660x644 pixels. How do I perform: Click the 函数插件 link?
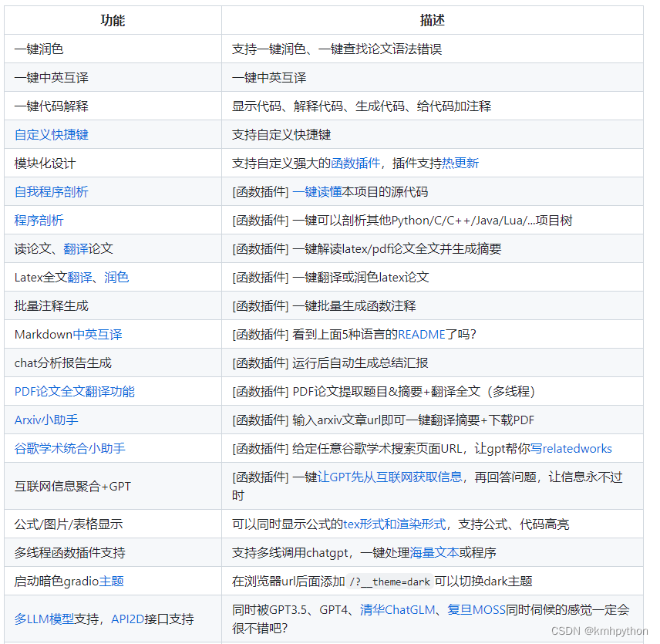pyautogui.click(x=355, y=164)
